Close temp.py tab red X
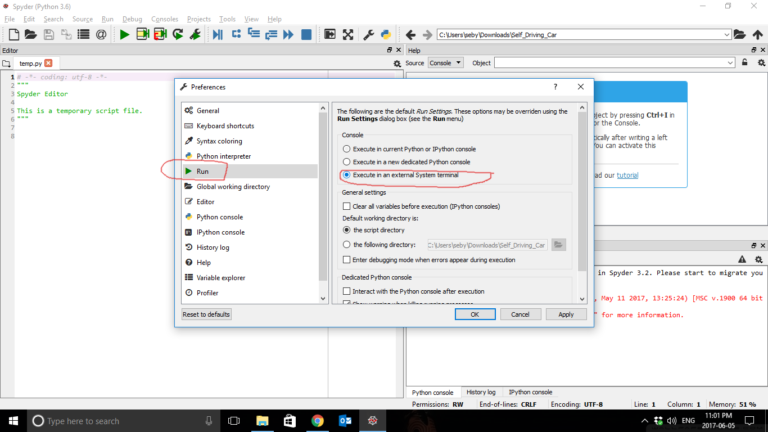 48,63
